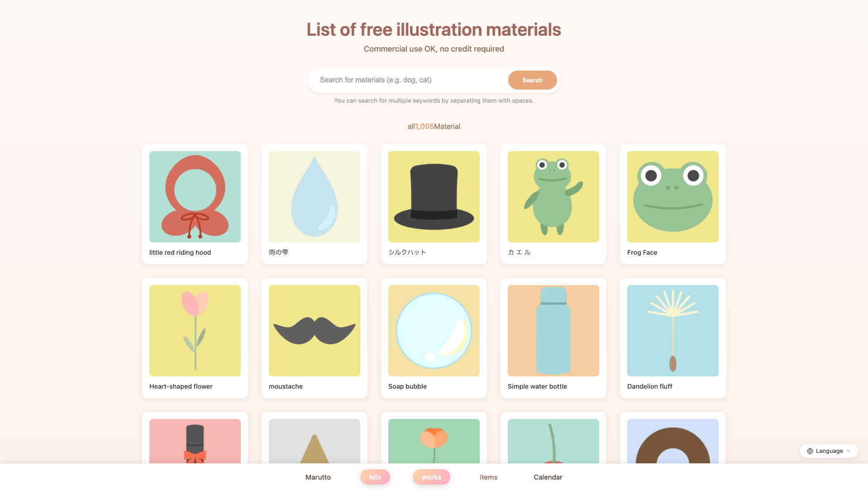Click the 'カエル' caption text

pos(519,252)
